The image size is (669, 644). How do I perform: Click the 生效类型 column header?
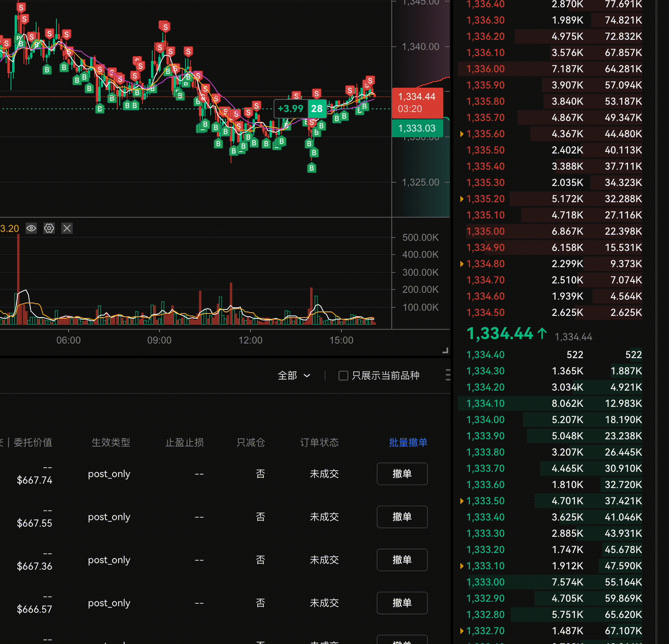pyautogui.click(x=111, y=442)
